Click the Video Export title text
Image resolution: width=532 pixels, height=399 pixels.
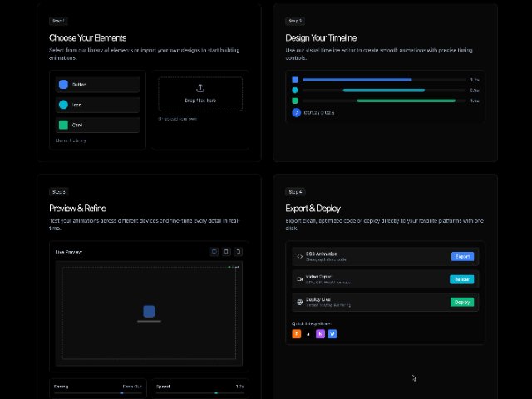click(x=319, y=277)
